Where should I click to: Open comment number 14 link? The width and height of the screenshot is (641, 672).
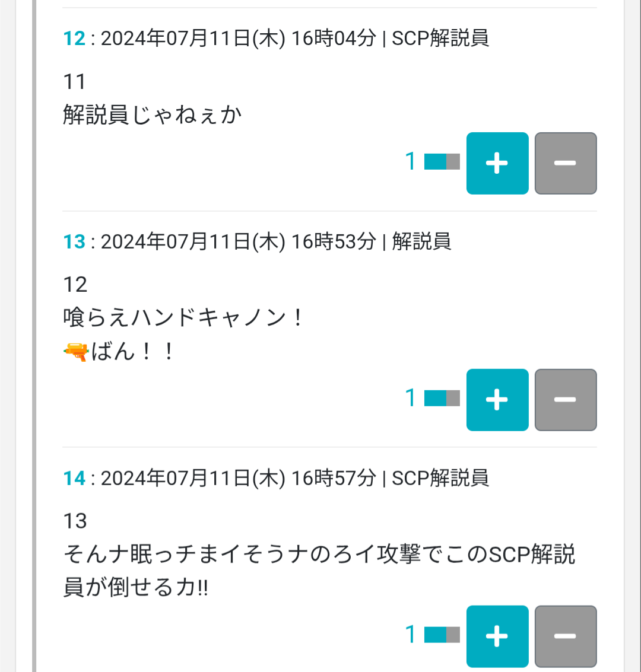[74, 478]
